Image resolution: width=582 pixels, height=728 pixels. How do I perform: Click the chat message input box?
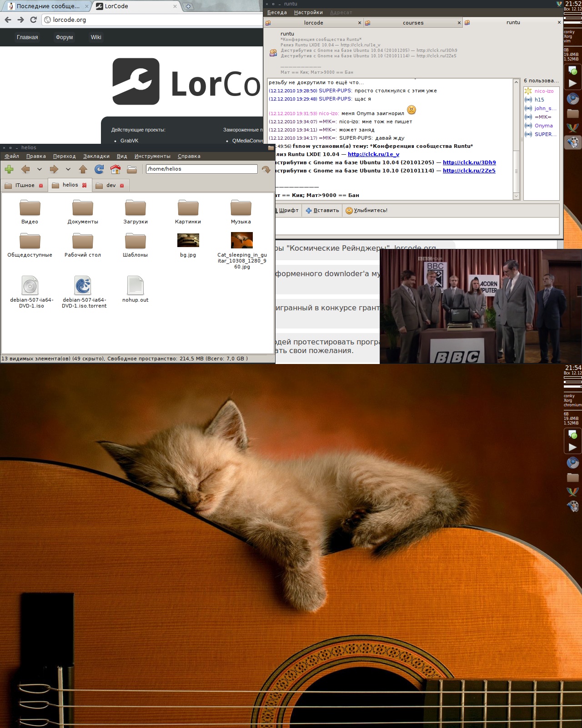pyautogui.click(x=416, y=226)
